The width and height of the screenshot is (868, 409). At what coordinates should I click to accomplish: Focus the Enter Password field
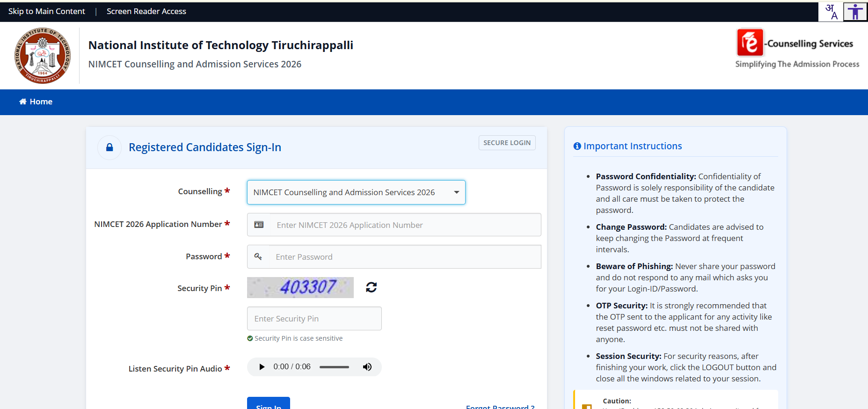(x=394, y=256)
